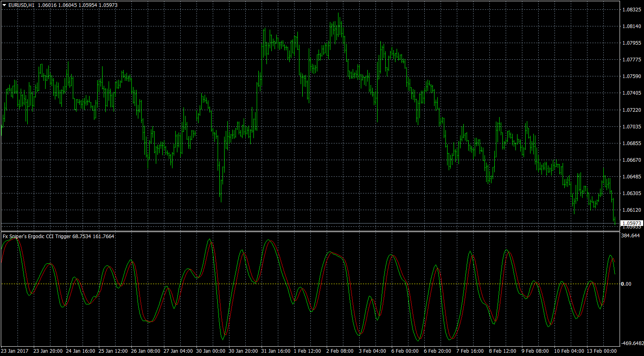Select the 1.07405 price scale label
The height and width of the screenshot is (356, 644).
tap(632, 93)
